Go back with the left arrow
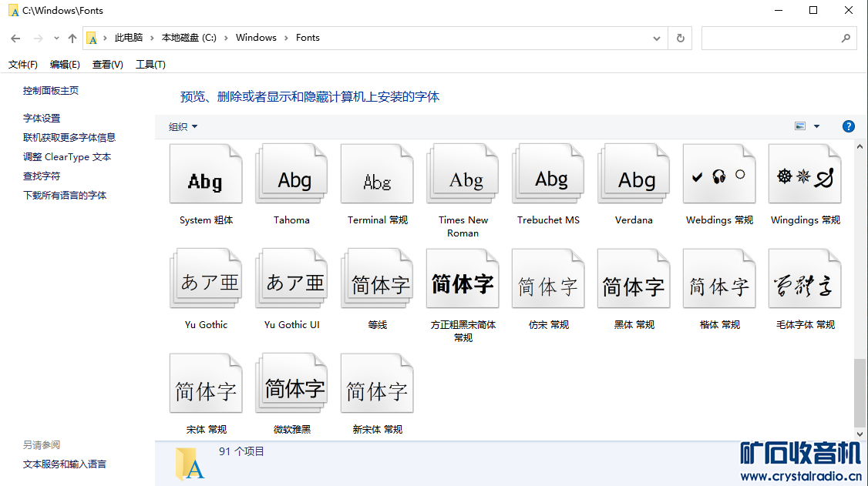This screenshot has width=868, height=486. click(15, 39)
